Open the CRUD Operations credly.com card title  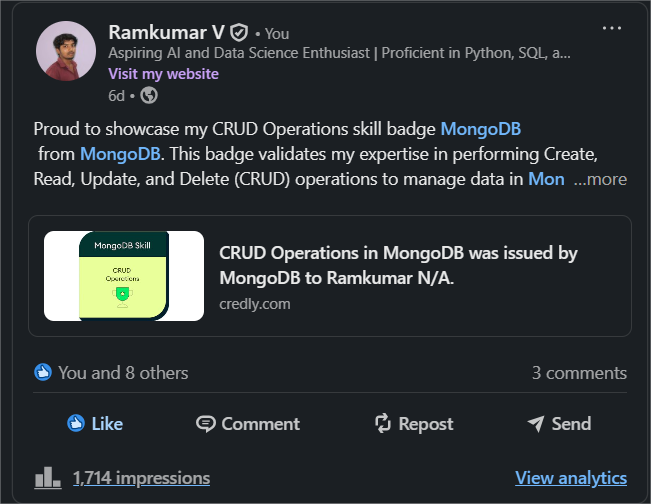398,265
